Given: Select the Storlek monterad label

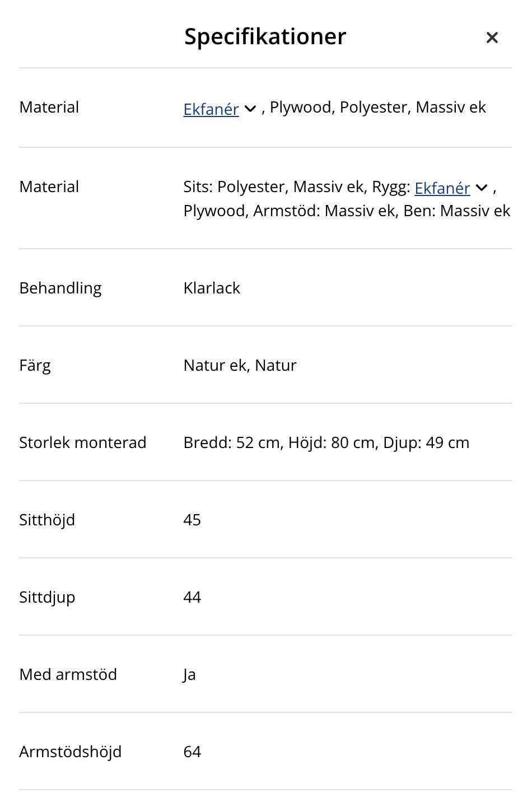Looking at the screenshot, I should tap(82, 442).
